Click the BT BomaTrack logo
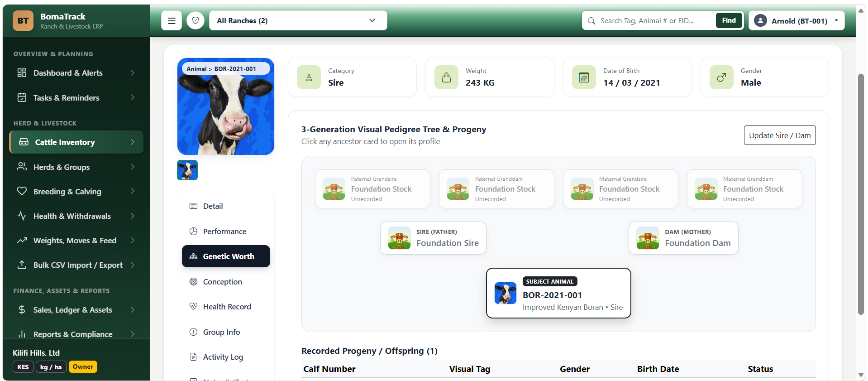Image resolution: width=868 pixels, height=381 pixels. pos(23,21)
